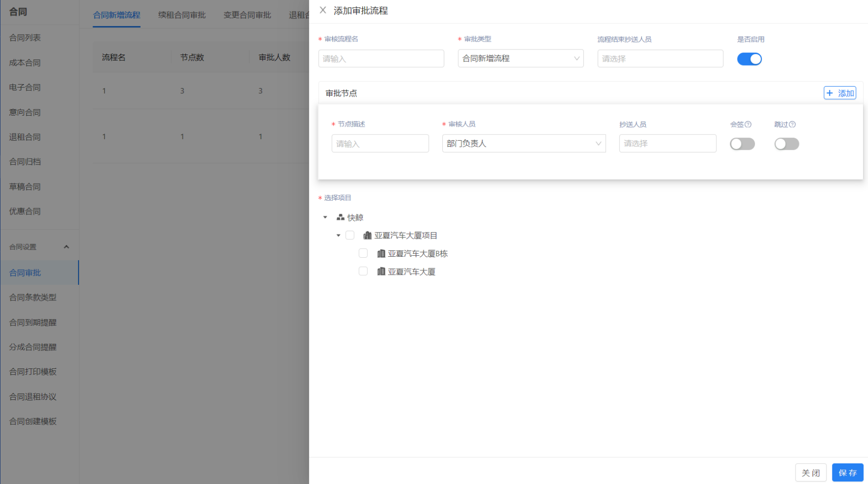Collapse the 亚夏汽车大厦项目 tree node
This screenshot has height=484, width=868.
coord(338,235)
